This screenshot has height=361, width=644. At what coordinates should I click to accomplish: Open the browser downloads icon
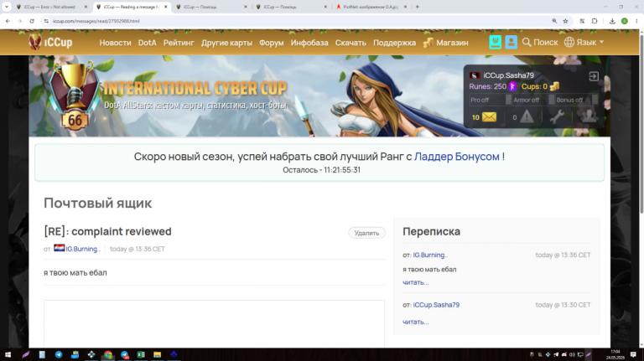coord(612,21)
